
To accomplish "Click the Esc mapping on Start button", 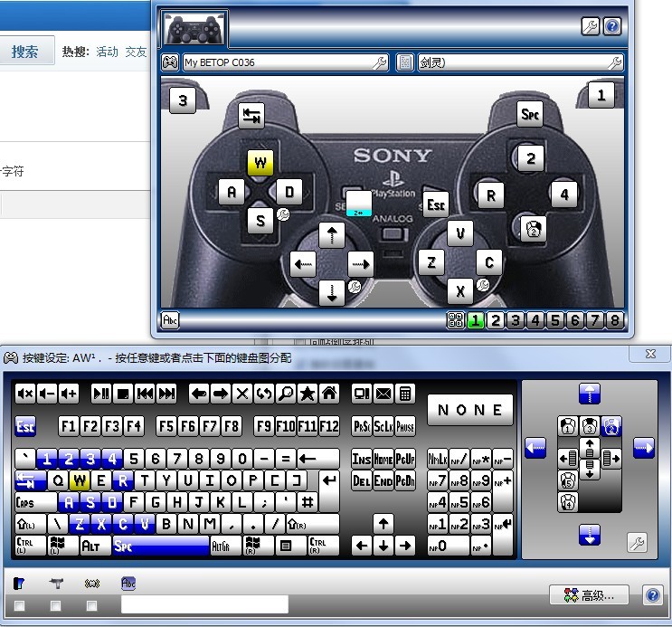I will click(436, 205).
